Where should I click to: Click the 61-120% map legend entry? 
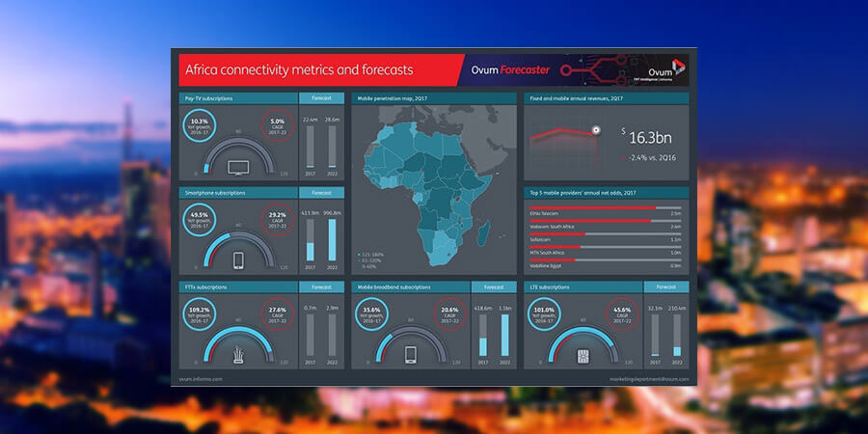point(371,260)
